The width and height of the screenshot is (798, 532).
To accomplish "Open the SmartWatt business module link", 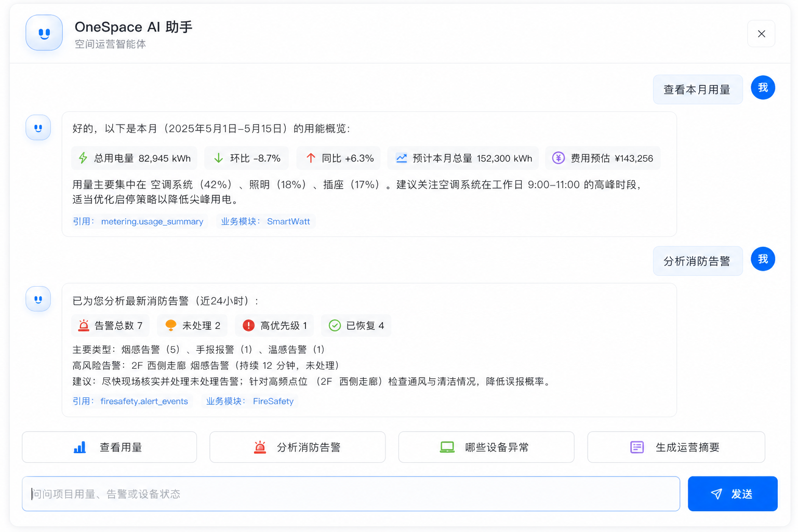I will [x=288, y=222].
